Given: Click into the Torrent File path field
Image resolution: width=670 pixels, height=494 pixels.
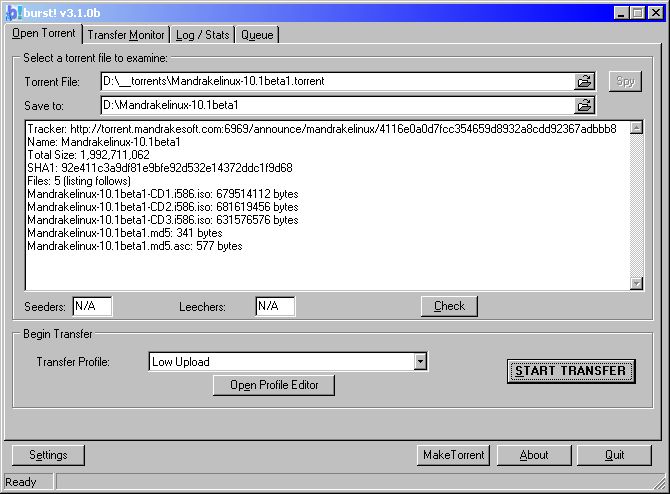Looking at the screenshot, I should coord(338,81).
